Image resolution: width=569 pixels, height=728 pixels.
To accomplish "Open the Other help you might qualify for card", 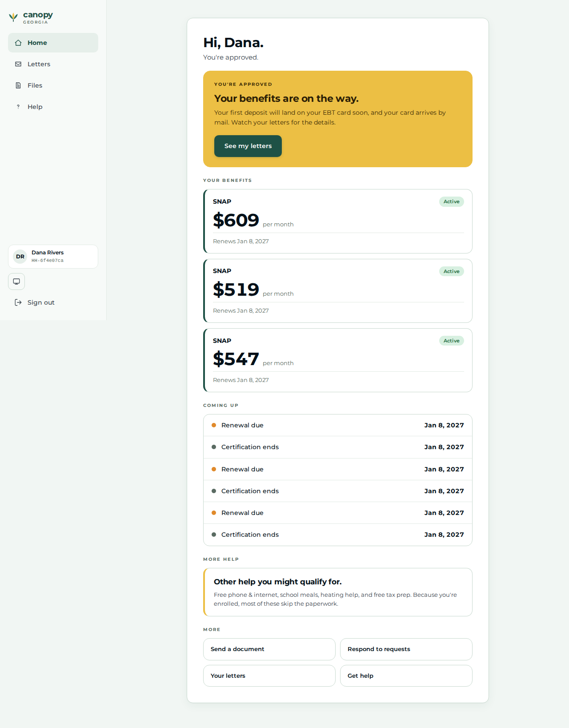I will pyautogui.click(x=338, y=592).
